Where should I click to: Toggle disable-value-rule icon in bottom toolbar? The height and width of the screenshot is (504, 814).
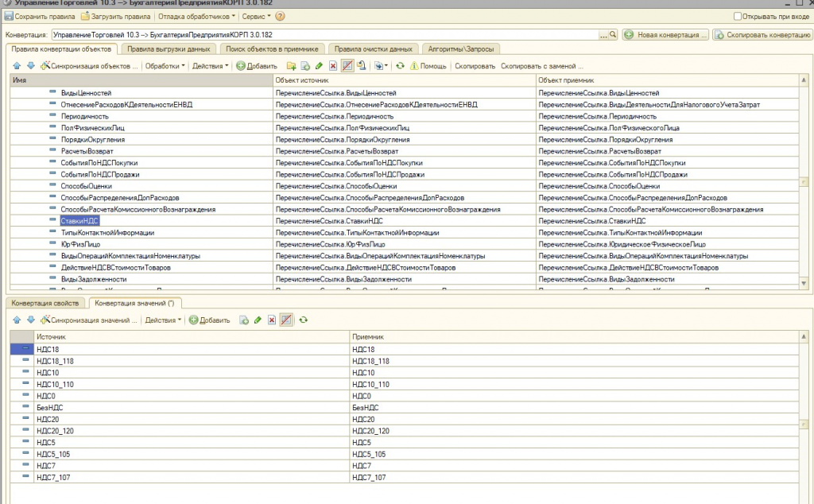point(286,320)
